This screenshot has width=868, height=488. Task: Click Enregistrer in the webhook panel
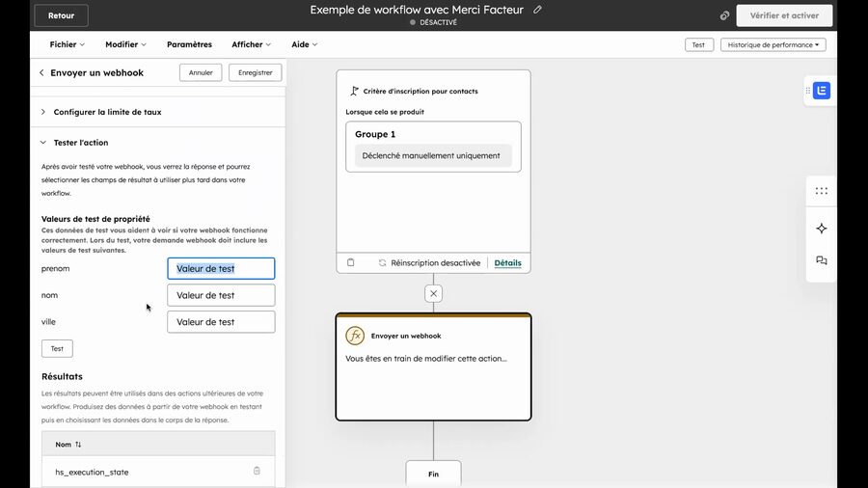[x=256, y=72]
